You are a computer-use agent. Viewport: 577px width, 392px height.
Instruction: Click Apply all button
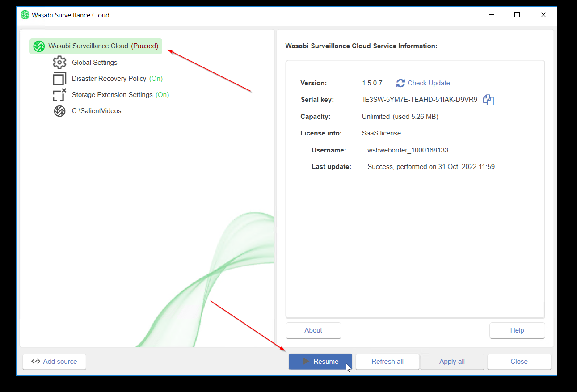pos(452,362)
